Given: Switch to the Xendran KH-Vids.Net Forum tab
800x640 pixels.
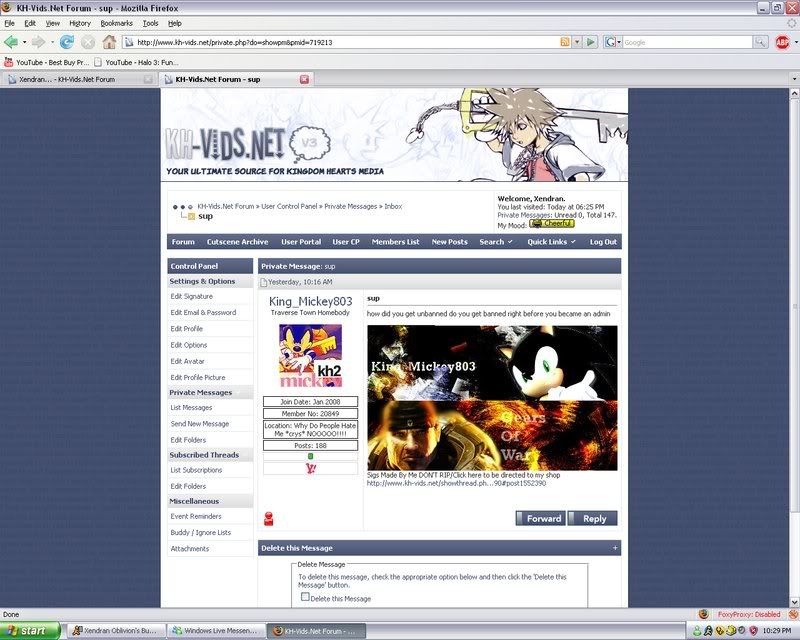Looking at the screenshot, I should [x=79, y=79].
